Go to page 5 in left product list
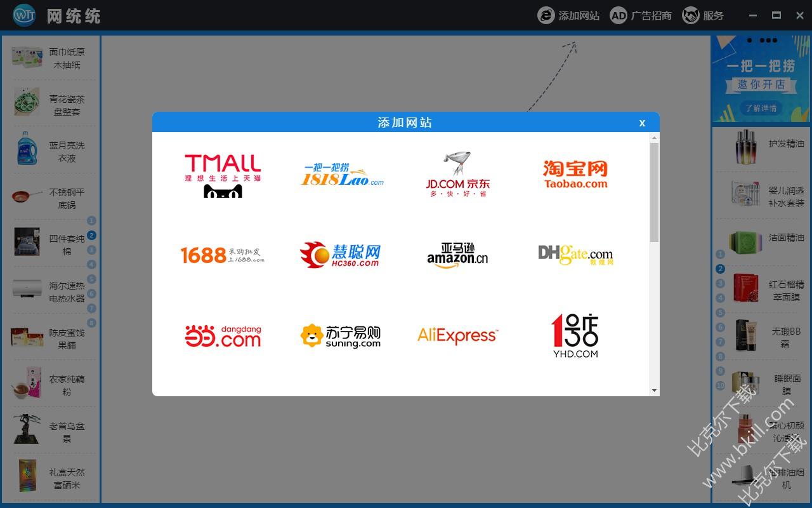Image resolution: width=812 pixels, height=508 pixels. [x=91, y=279]
